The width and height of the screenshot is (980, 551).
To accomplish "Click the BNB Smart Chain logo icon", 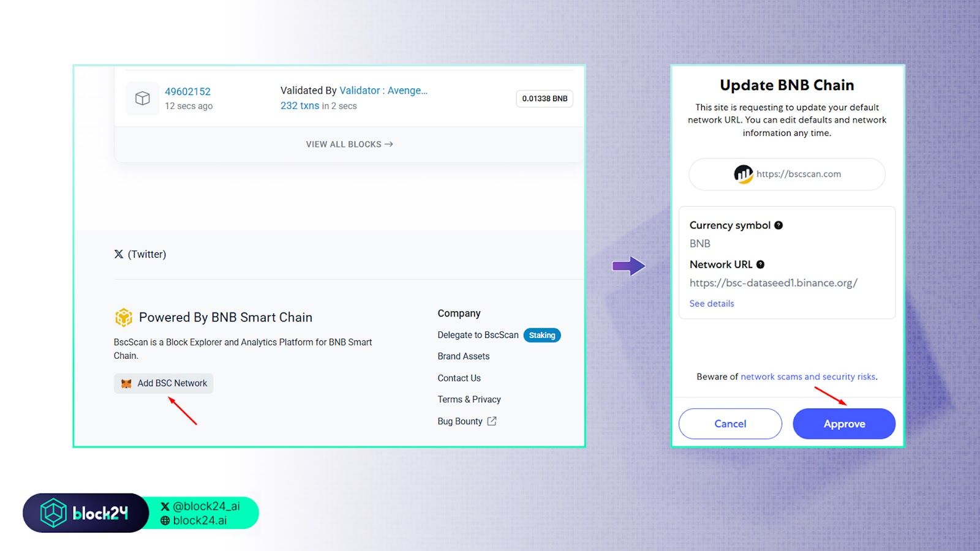I will coord(124,317).
